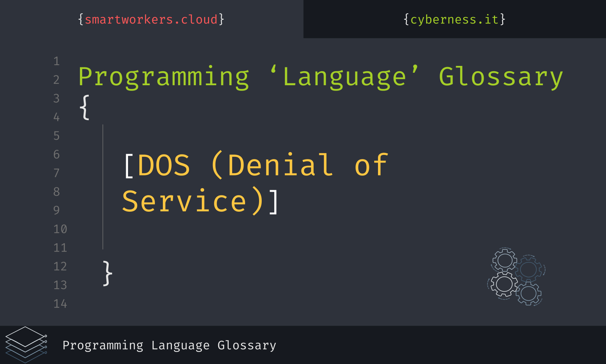This screenshot has height=364, width=606.
Task: Switch to the {cyberness.it} tab
Action: [454, 19]
